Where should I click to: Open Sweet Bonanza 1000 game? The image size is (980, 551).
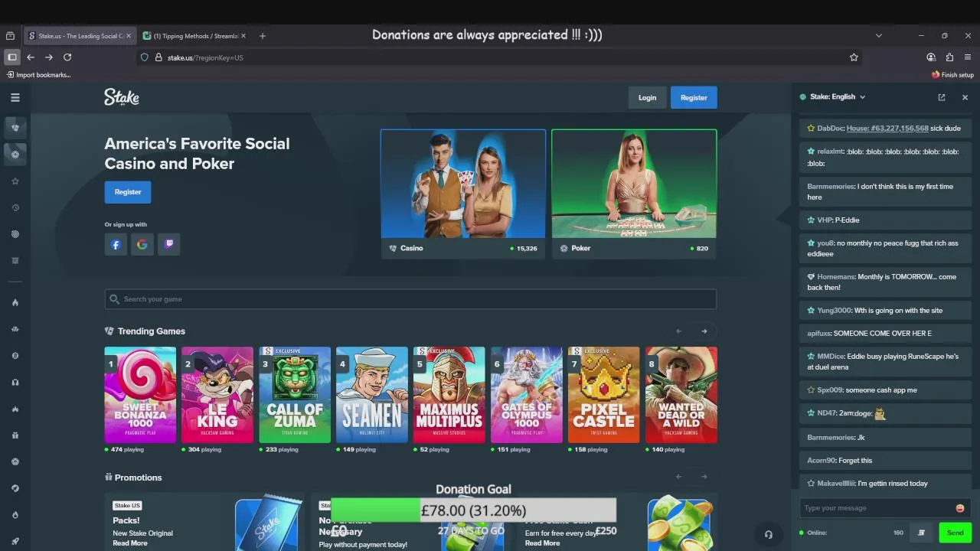(140, 395)
